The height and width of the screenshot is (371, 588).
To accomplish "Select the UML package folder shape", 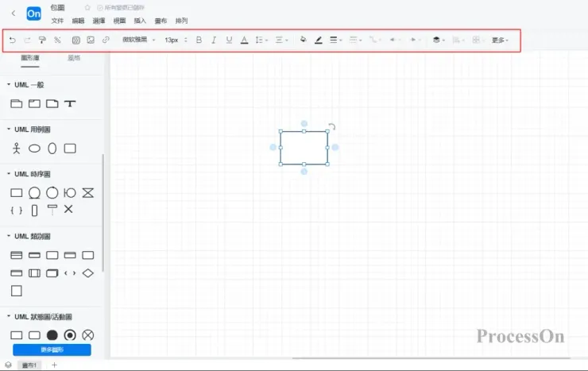I will tap(16, 104).
